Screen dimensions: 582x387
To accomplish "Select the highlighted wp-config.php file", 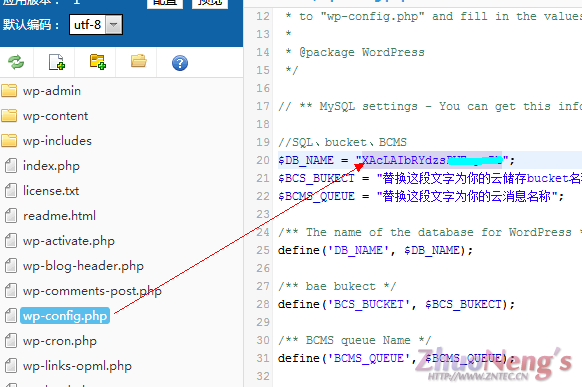I will tap(65, 316).
